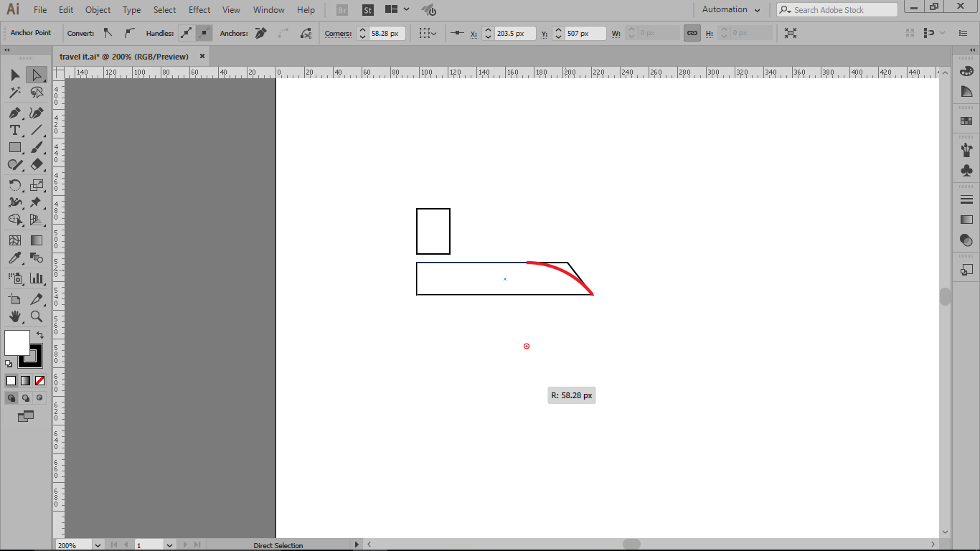Open the reference point selector dropdown
This screenshot has width=980, height=551.
tap(428, 33)
